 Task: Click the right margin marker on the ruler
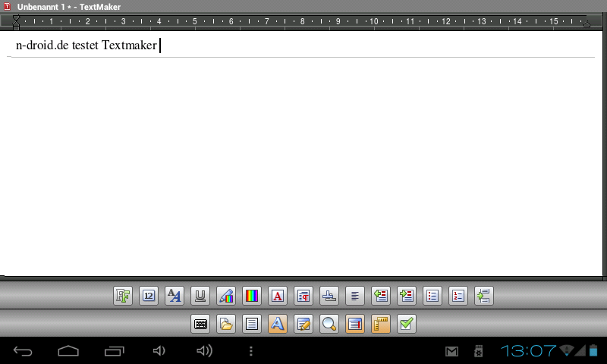tap(587, 24)
